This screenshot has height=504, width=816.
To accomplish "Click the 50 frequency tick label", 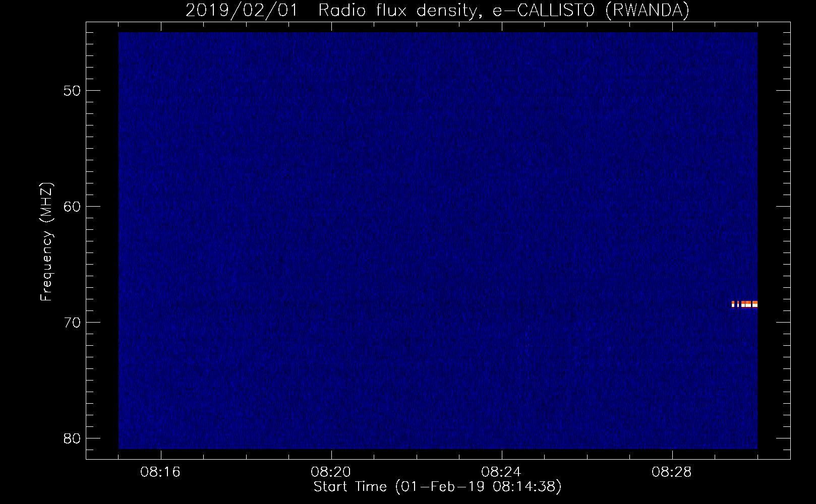I will pyautogui.click(x=72, y=91).
